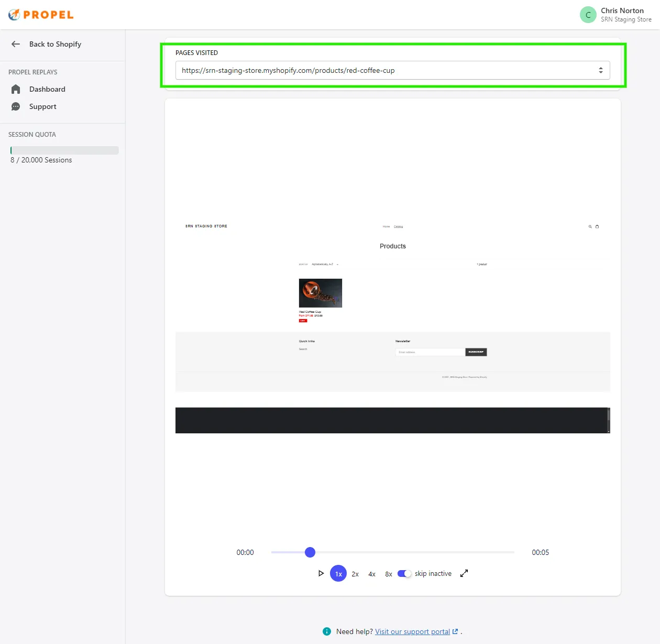This screenshot has width=660, height=644.
Task: Click Home in replayed store navigation
Action: point(387,227)
